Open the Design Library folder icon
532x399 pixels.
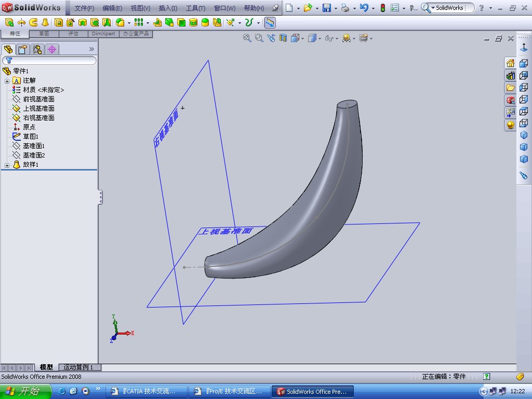pyautogui.click(x=510, y=88)
